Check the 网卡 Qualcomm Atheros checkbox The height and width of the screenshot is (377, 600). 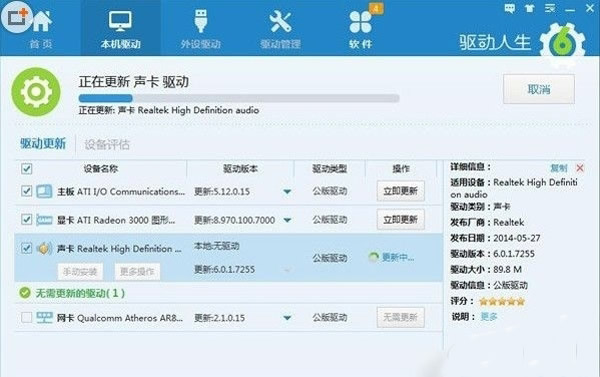26,317
